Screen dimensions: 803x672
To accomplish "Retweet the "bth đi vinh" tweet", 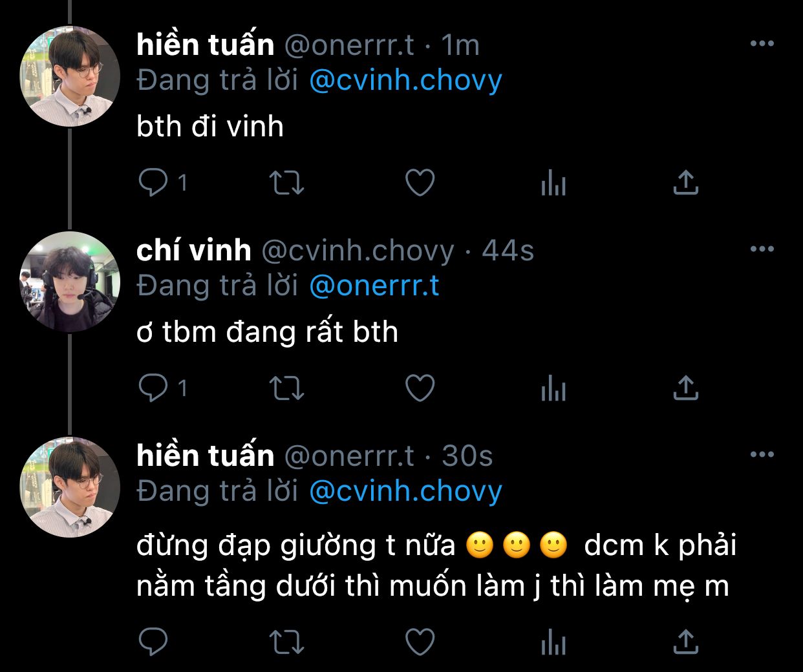I will point(286,183).
